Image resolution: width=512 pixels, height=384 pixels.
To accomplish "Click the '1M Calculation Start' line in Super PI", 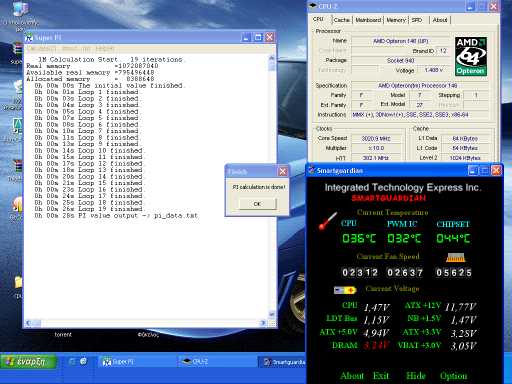I will tap(110, 59).
